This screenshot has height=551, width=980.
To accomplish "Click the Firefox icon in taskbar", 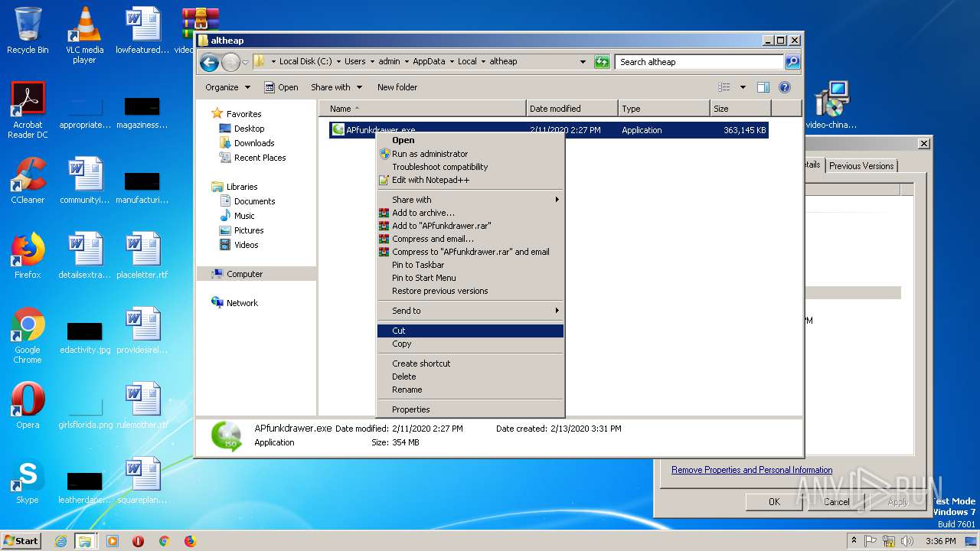I will tap(190, 541).
